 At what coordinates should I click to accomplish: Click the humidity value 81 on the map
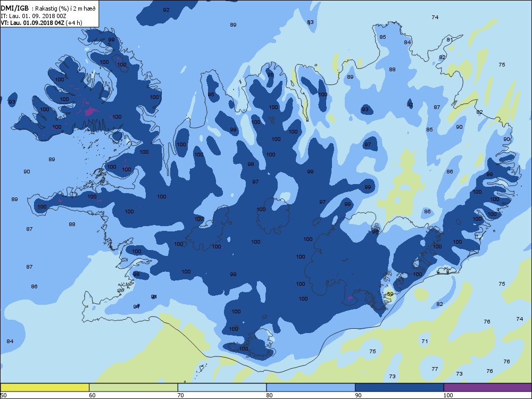[x=450, y=40]
